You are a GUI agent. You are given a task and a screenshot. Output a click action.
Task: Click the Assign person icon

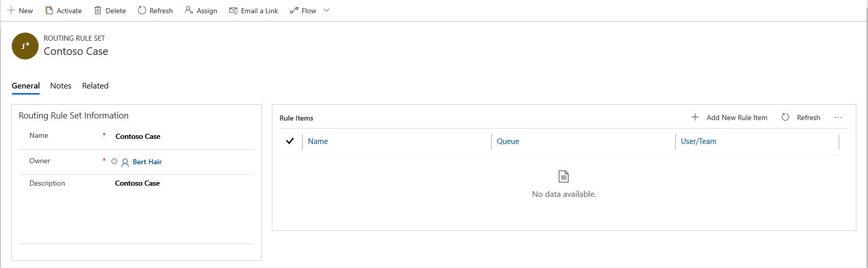[189, 11]
